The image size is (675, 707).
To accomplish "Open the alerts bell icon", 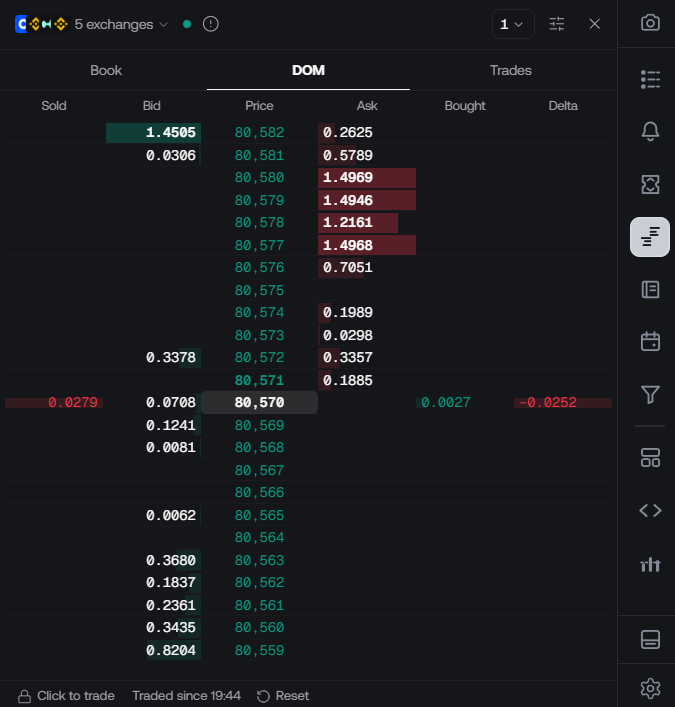I will 650,131.
